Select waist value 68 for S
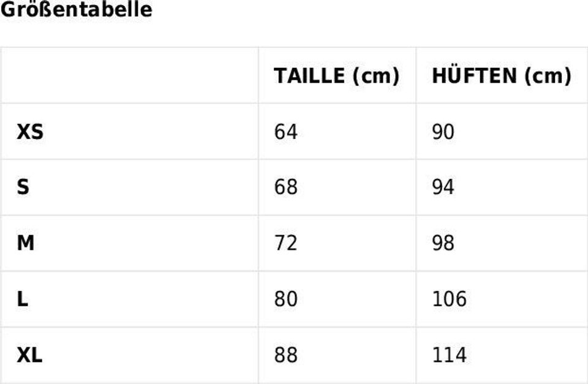 [285, 187]
